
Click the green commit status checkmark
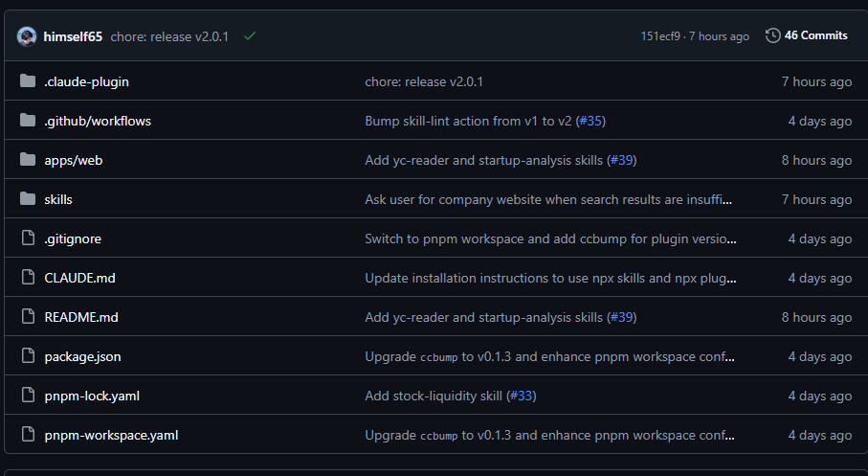[250, 36]
